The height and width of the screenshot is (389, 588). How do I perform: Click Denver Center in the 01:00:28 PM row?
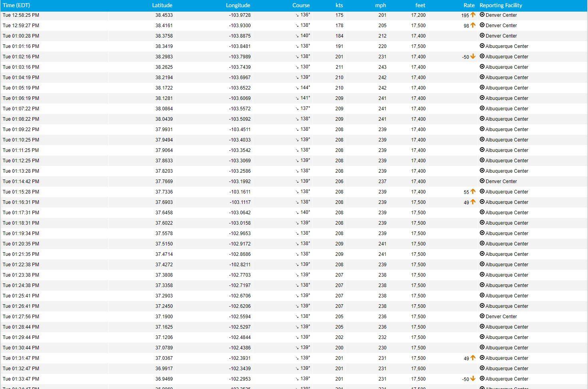(x=501, y=36)
